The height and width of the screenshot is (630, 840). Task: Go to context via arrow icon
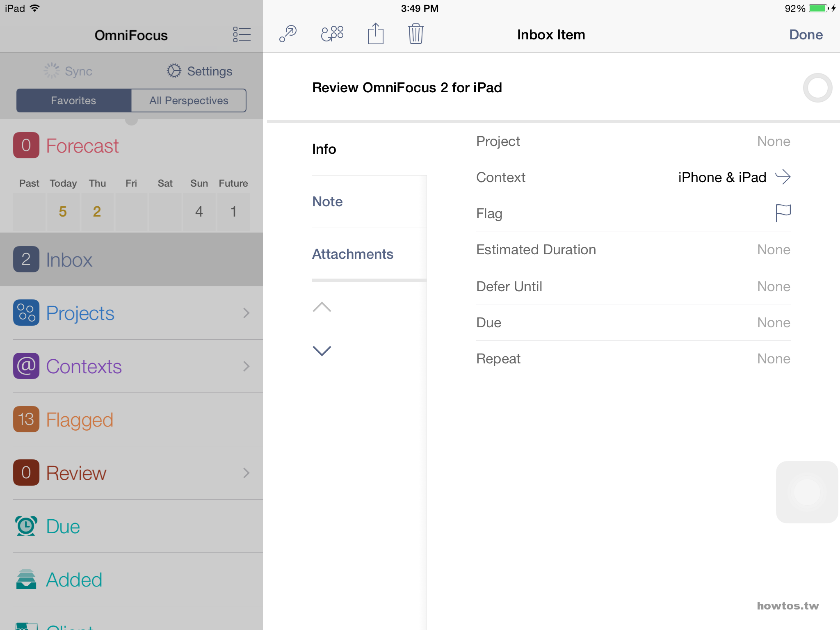(x=783, y=177)
